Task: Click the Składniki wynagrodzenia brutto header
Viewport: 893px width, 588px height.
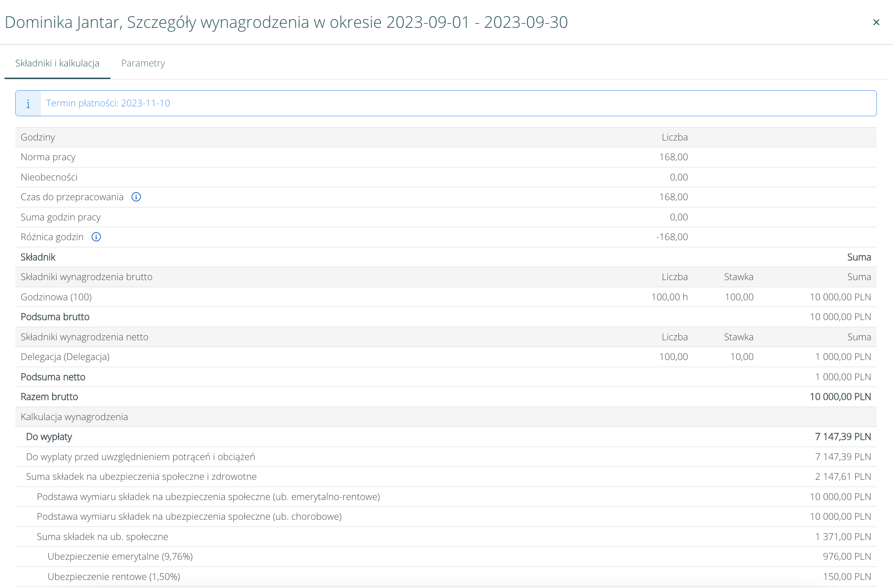Action: click(87, 277)
